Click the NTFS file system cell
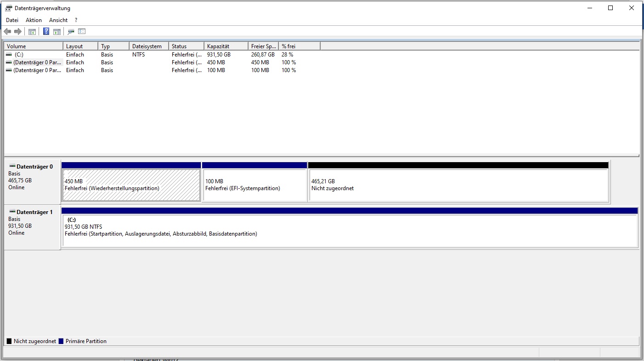Image resolution: width=644 pixels, height=361 pixels. pyautogui.click(x=139, y=55)
